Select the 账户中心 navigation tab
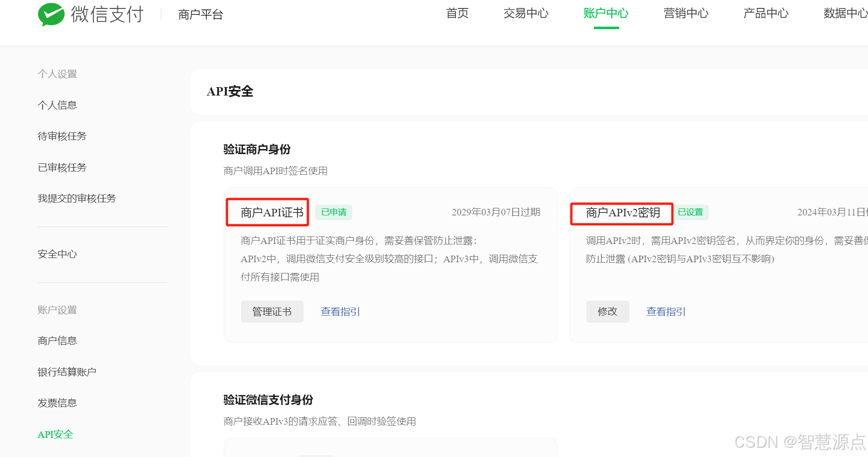 tap(606, 14)
